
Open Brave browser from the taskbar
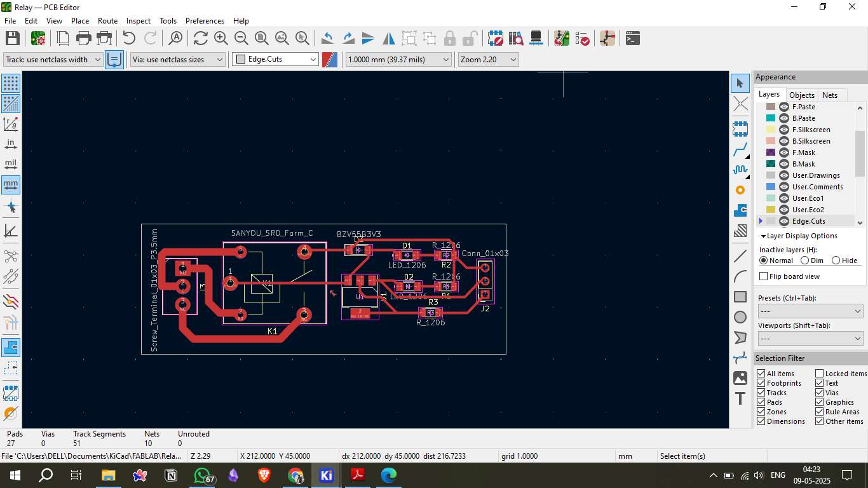(264, 475)
